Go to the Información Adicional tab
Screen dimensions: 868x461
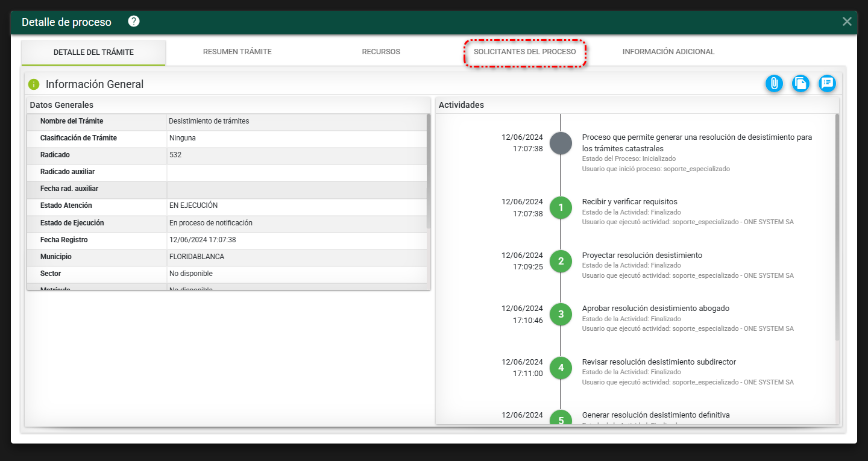tap(668, 52)
